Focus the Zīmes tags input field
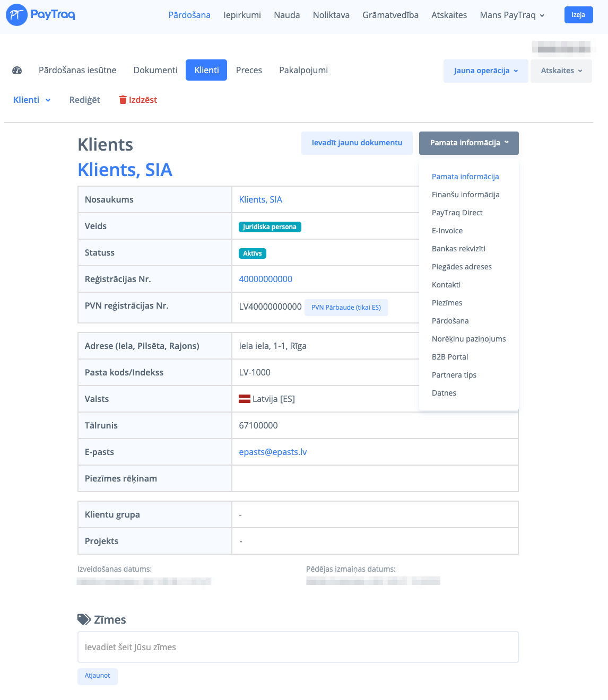Screen dimensions: 608x700 298,647
